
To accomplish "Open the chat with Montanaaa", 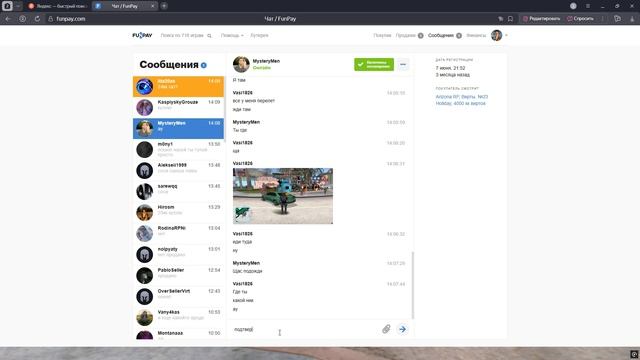I will coord(178,334).
